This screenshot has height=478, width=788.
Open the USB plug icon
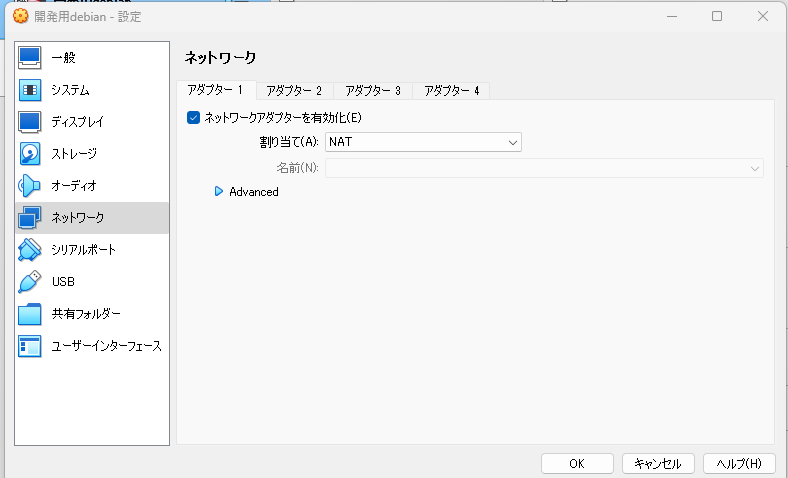click(x=30, y=281)
